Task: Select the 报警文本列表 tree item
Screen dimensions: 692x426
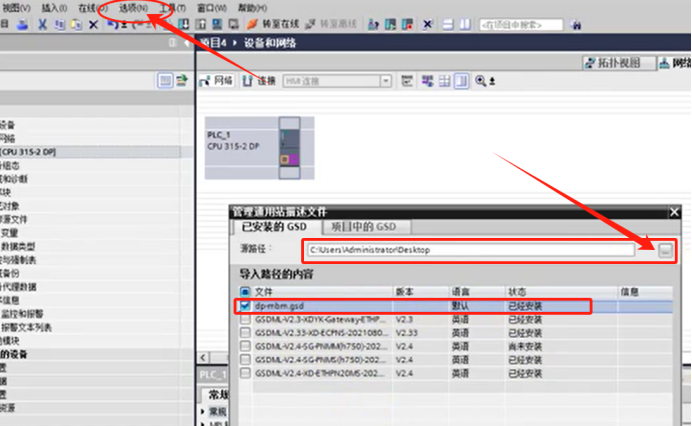Action: pos(26,328)
